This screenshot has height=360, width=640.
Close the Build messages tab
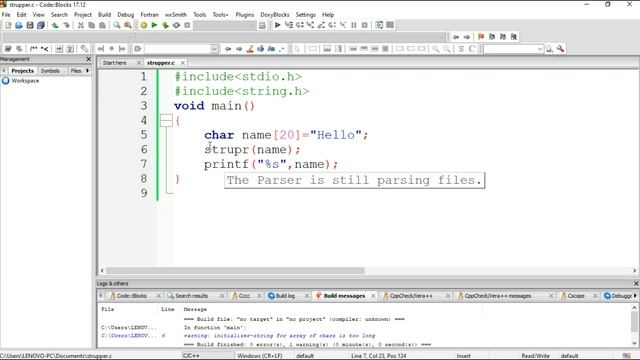[x=373, y=296]
